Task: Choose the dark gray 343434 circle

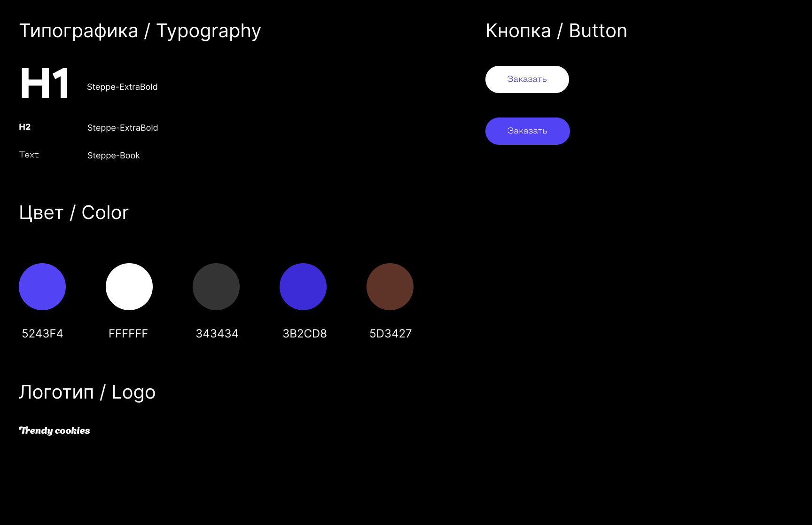Action: click(x=216, y=287)
